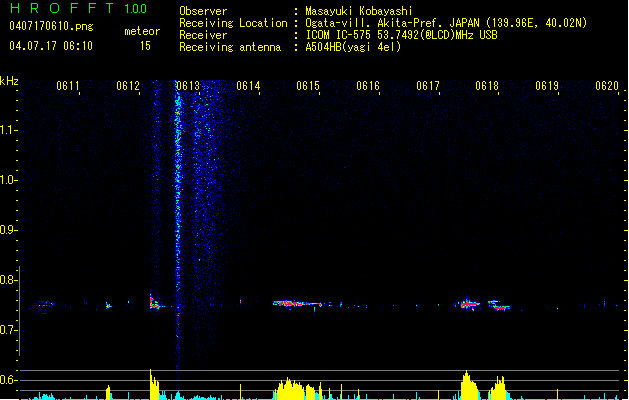
Task: Click the 0619 time marker
Action: point(547,86)
